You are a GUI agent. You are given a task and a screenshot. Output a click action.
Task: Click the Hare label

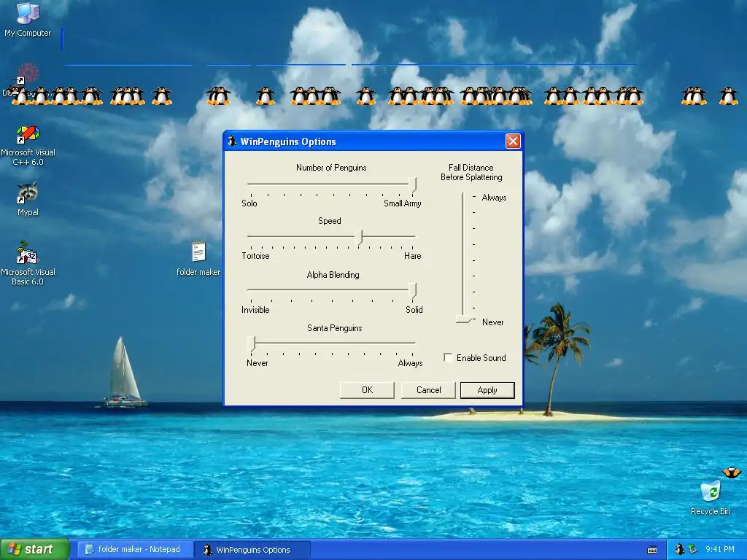click(x=413, y=256)
